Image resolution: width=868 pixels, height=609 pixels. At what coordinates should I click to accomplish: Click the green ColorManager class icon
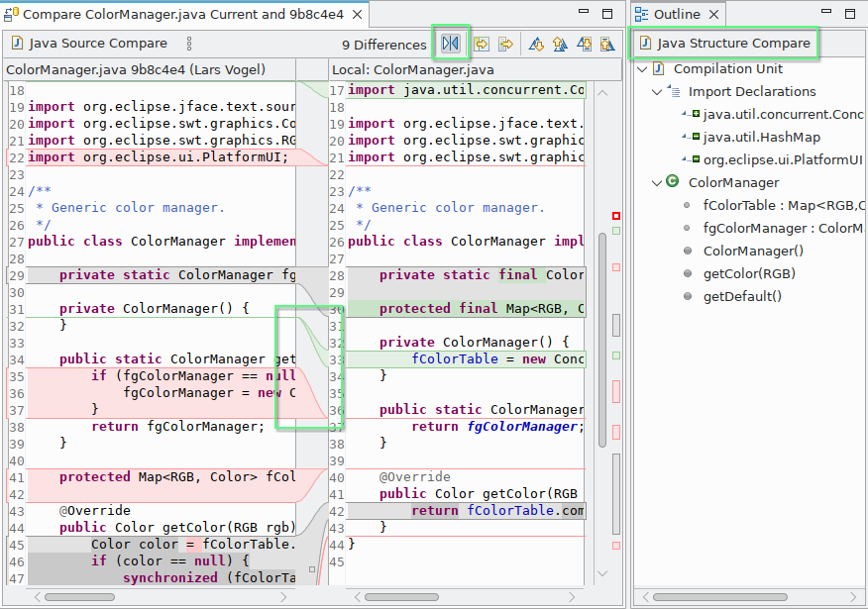(x=672, y=181)
